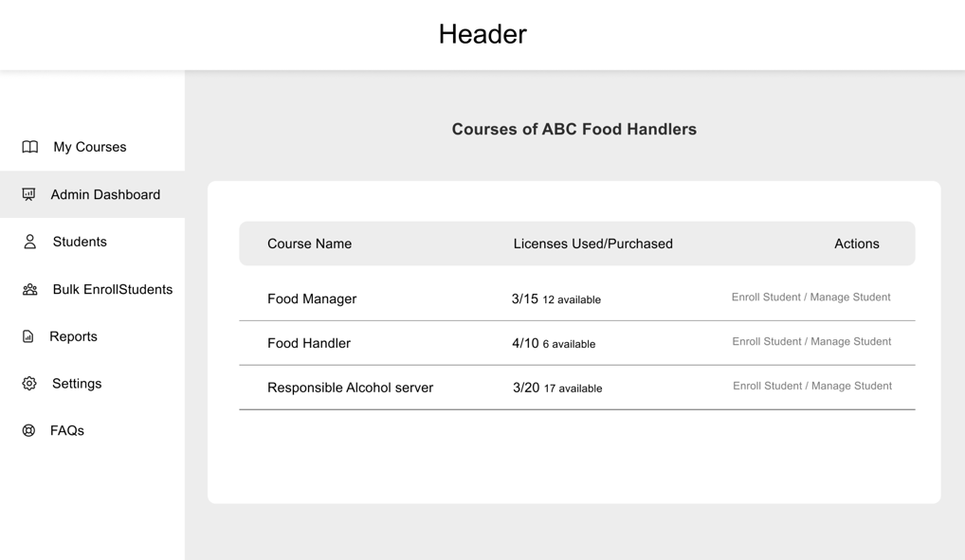This screenshot has height=560, width=965.
Task: Select the Food Manager course name
Action: coord(312,299)
